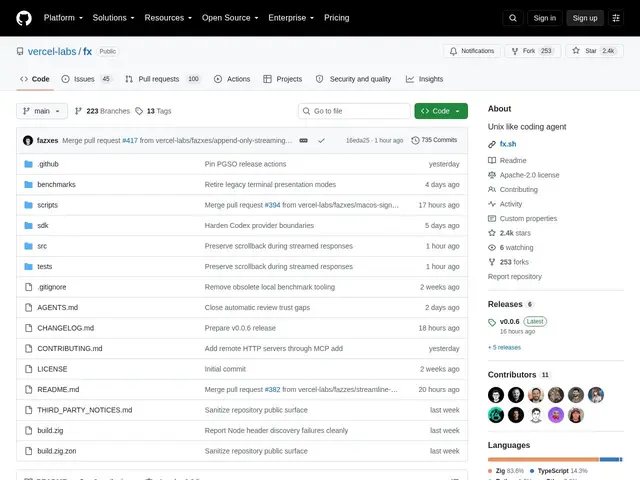
Task: Open the sdk folder
Action: pos(43,225)
